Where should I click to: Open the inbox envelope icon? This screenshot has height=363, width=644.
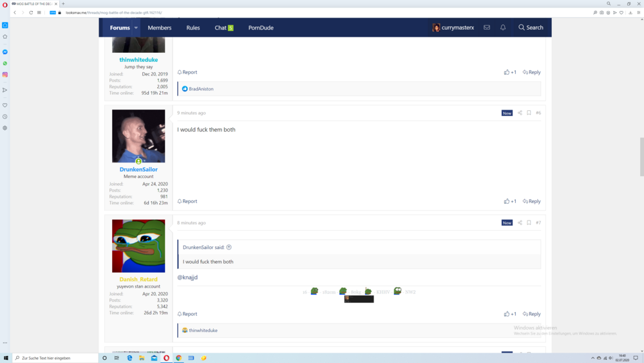(x=487, y=28)
